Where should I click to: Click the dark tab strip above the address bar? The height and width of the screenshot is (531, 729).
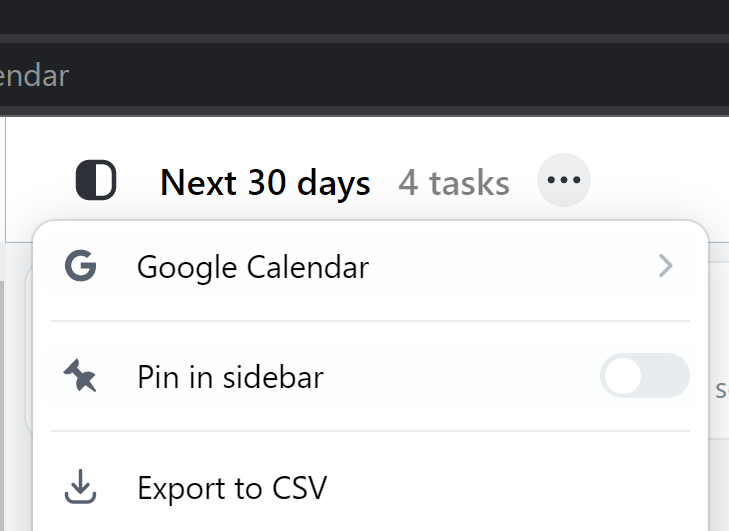tap(364, 16)
